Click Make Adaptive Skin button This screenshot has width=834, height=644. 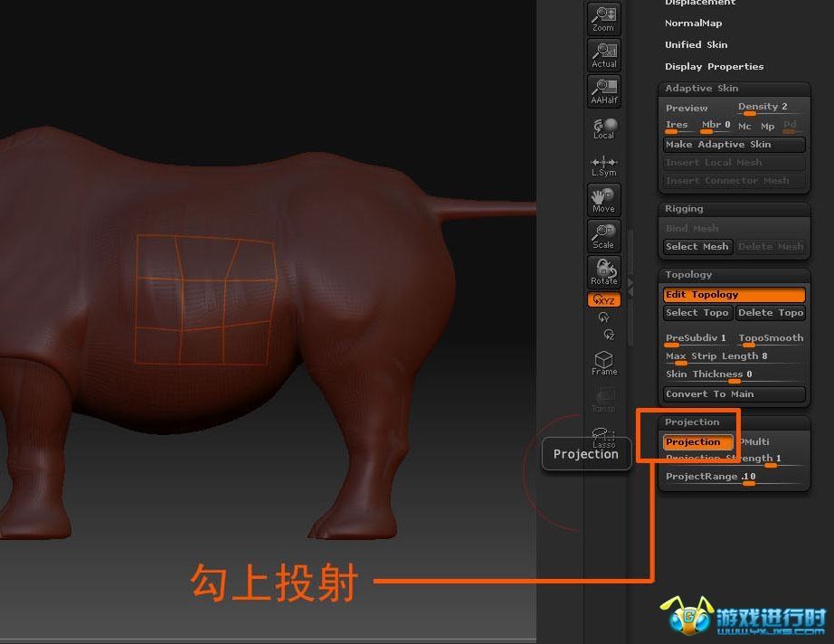pos(734,144)
